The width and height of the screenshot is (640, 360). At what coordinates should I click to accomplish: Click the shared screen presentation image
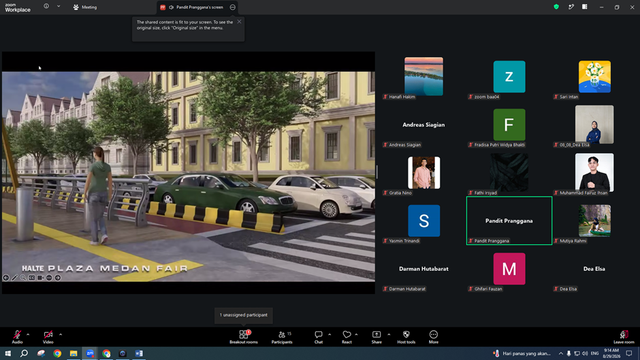coord(189,176)
